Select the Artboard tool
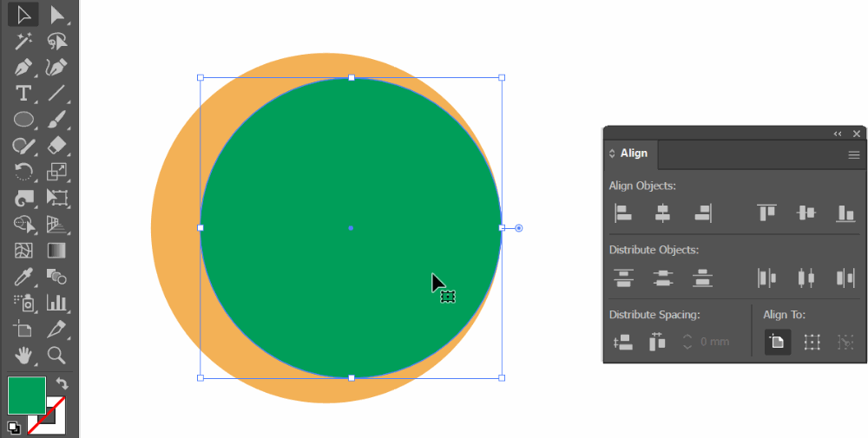The image size is (868, 438). (x=23, y=329)
